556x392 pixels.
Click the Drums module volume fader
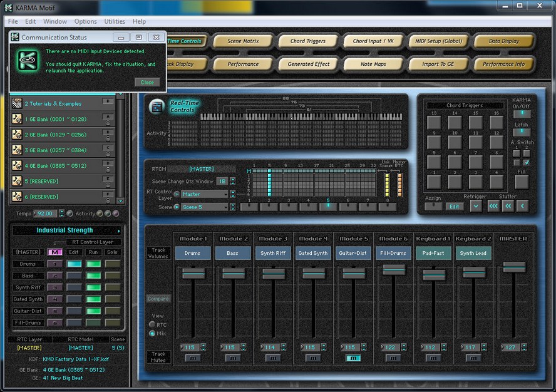click(193, 274)
